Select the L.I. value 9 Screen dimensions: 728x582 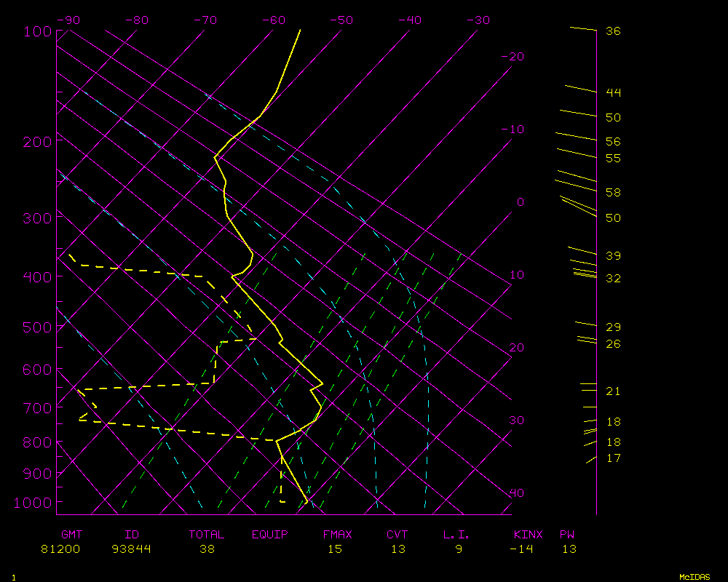click(459, 549)
